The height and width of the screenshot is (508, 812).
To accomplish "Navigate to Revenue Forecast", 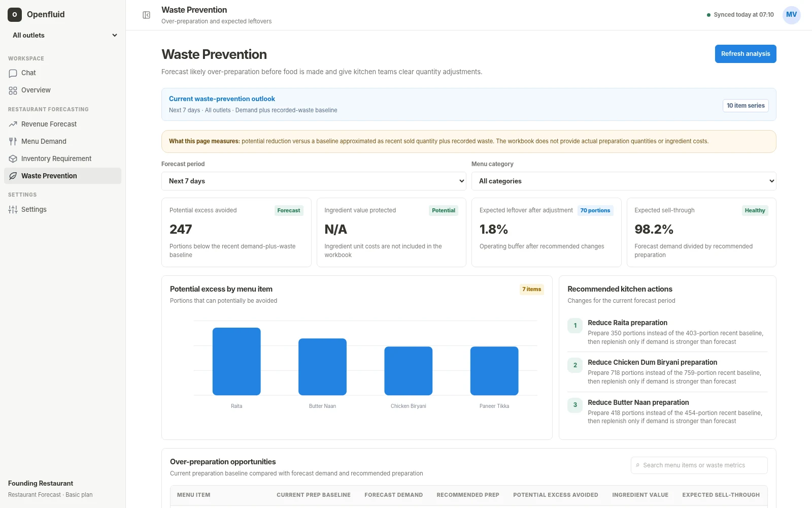I will click(x=63, y=124).
